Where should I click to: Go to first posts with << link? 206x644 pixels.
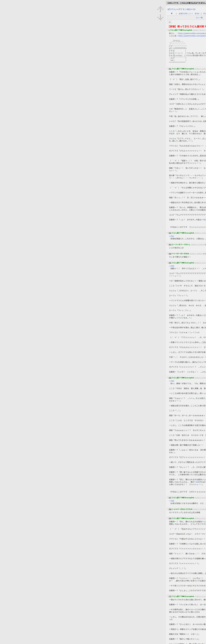coord(191,14)
